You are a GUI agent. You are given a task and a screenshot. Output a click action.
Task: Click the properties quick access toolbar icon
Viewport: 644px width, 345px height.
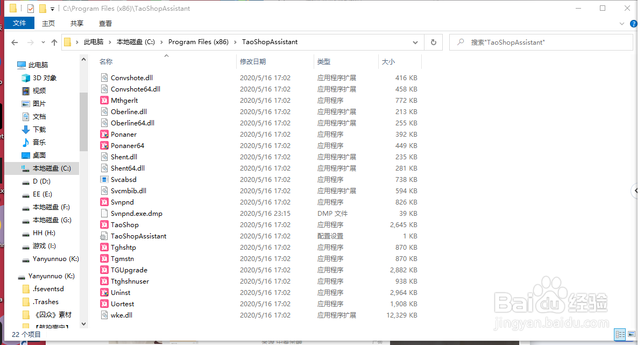[x=30, y=8]
